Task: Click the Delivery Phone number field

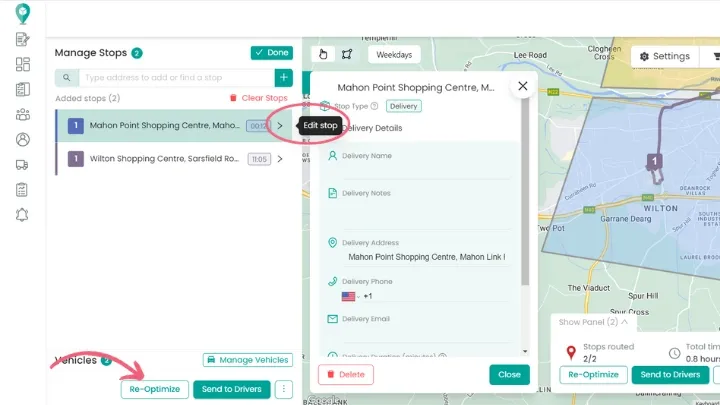Action: (436, 297)
